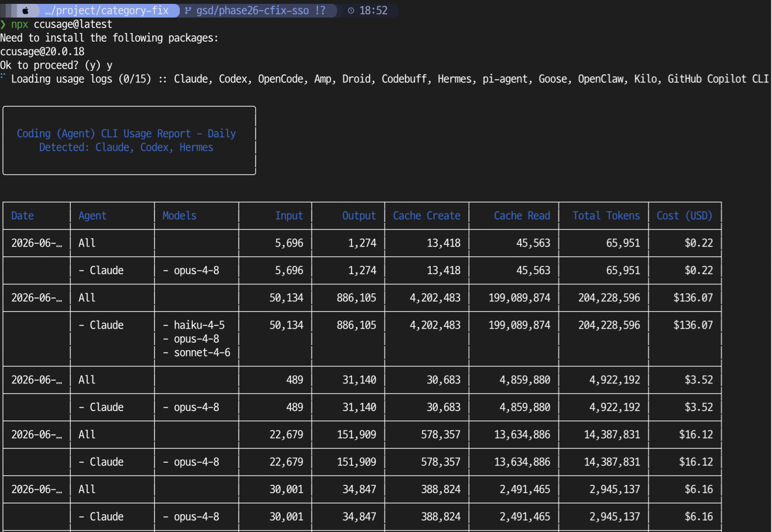The height and width of the screenshot is (532, 772).
Task: Select the ccusage@20.0.18 package line
Action: click(42, 52)
